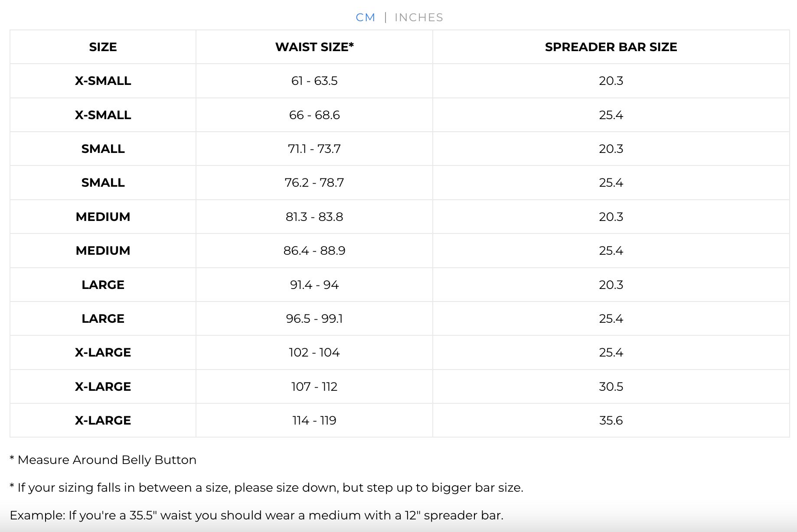Select the 91.4 - 94 waist cell

point(314,285)
